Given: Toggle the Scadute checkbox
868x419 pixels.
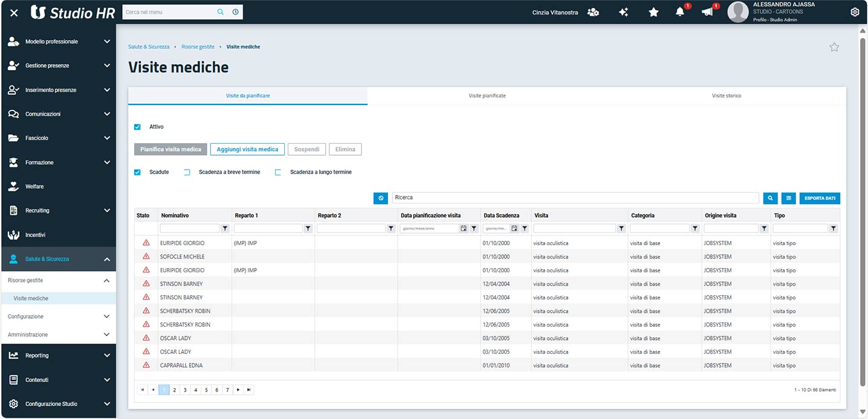Looking at the screenshot, I should pyautogui.click(x=137, y=172).
